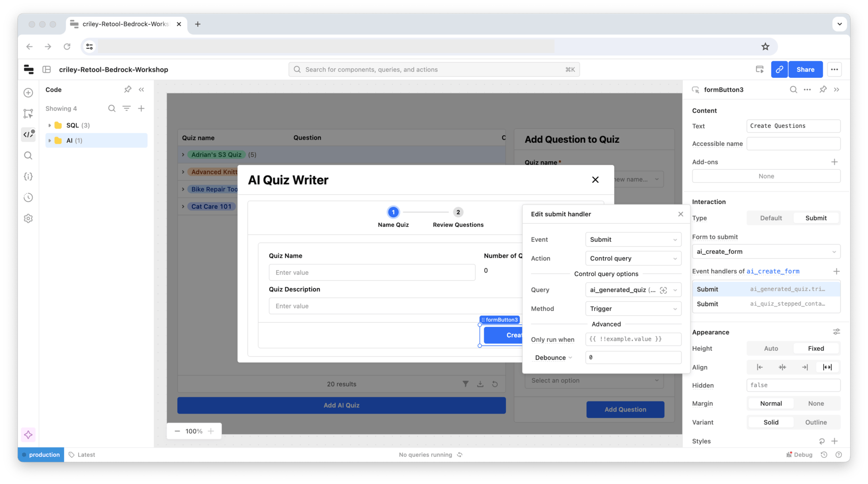Viewport: 868px width, 484px height.
Task: Click the Retool logo home icon
Action: point(28,69)
